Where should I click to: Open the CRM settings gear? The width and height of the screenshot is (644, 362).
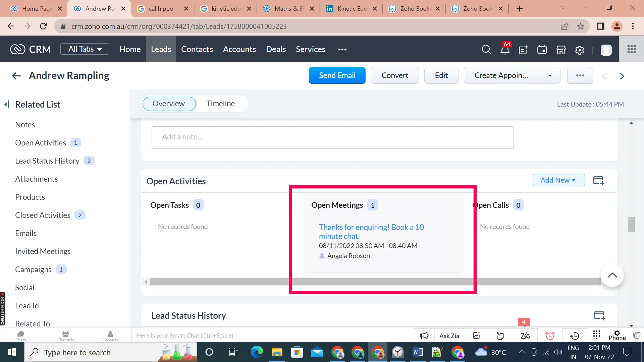[x=579, y=50]
